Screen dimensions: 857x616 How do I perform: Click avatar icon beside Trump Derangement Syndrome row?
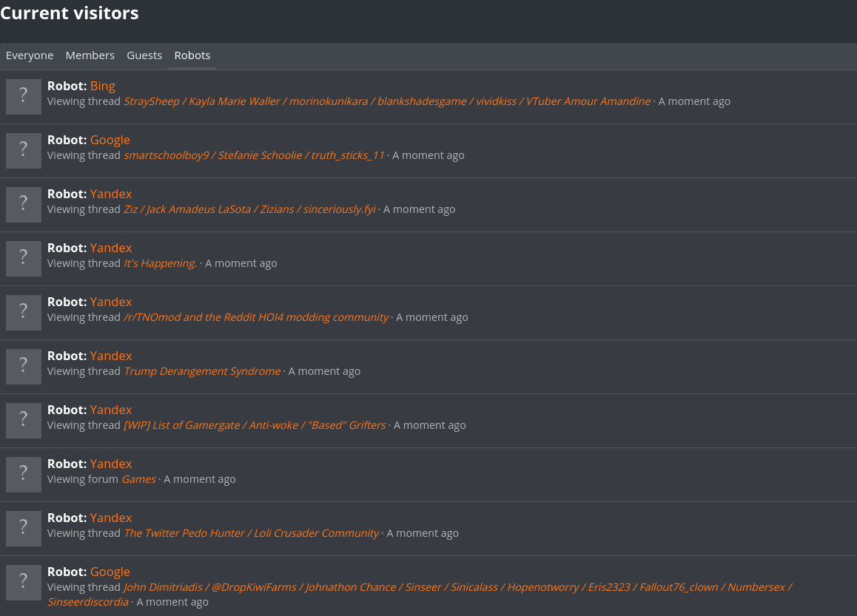pyautogui.click(x=24, y=367)
